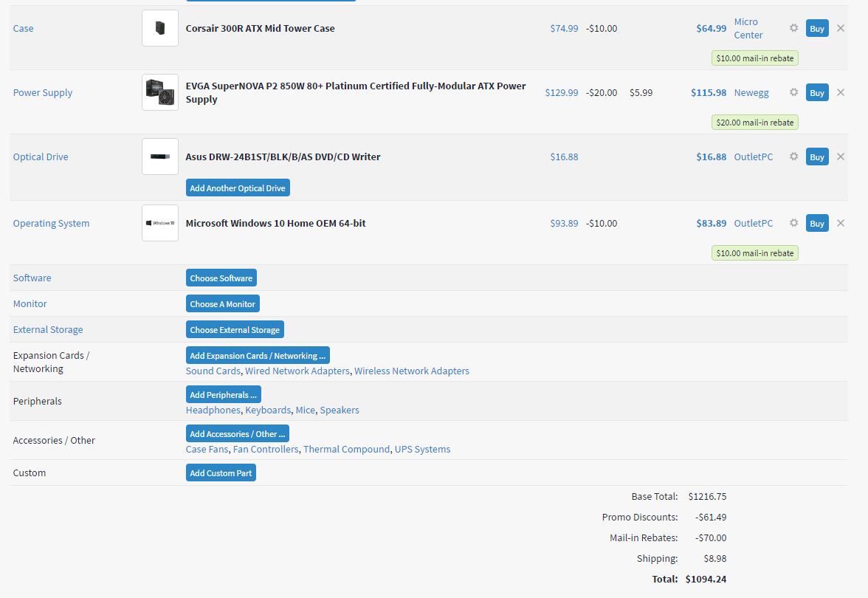Screen dimensions: 868x598
Task: Open Add Peripherals menu
Action: tap(223, 395)
